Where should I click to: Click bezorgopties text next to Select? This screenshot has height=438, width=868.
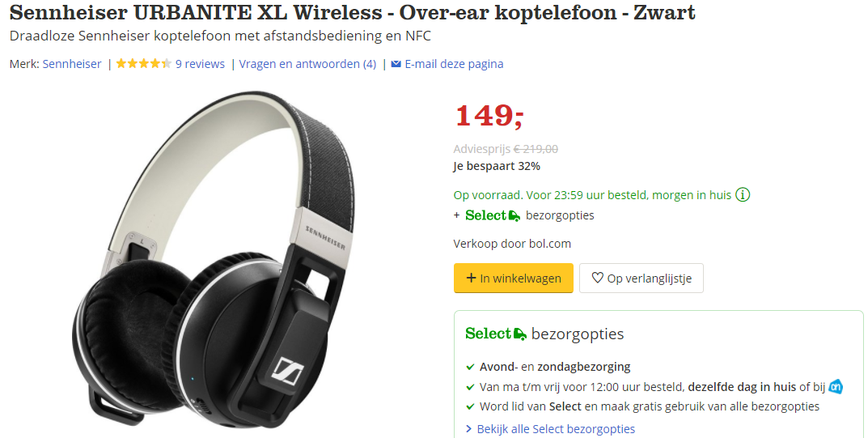click(x=560, y=215)
